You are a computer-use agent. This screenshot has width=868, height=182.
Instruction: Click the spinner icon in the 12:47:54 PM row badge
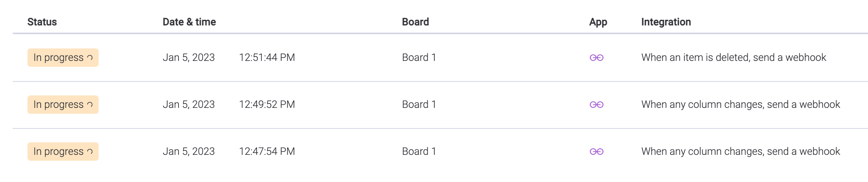pos(90,152)
